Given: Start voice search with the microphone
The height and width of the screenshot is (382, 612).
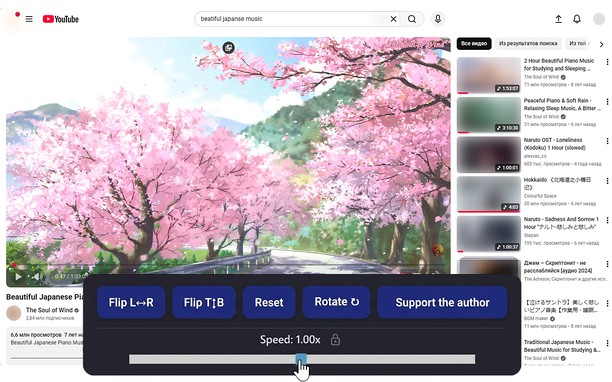Looking at the screenshot, I should pos(438,19).
